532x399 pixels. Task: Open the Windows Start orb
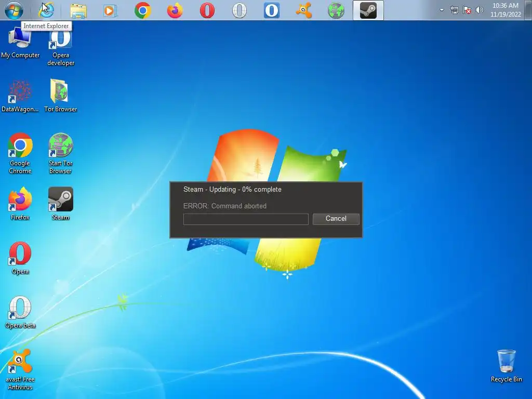[x=14, y=10]
